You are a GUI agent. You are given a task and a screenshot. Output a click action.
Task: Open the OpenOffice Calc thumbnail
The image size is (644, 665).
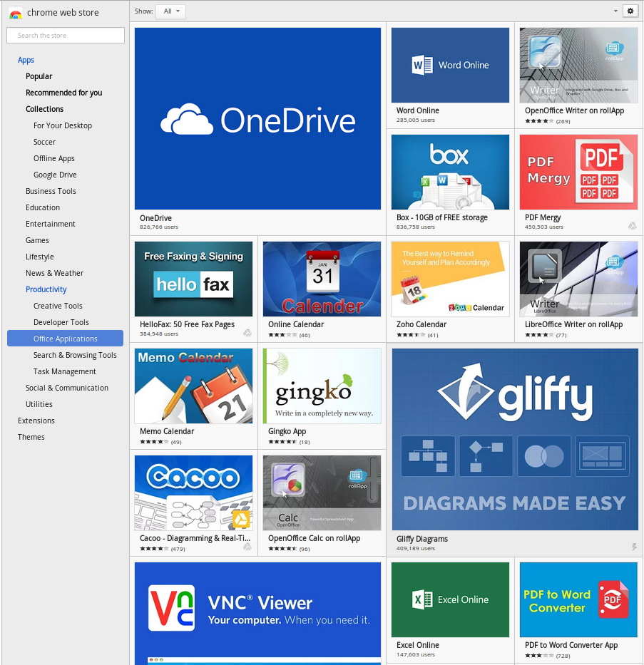tap(322, 493)
